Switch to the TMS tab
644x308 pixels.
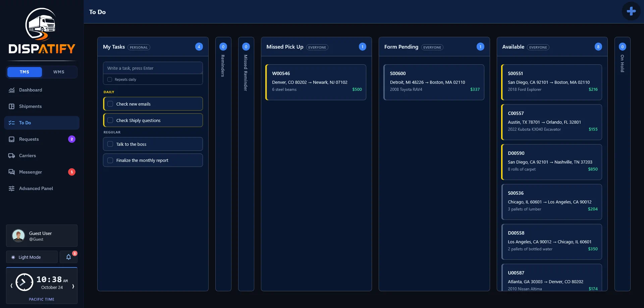24,72
